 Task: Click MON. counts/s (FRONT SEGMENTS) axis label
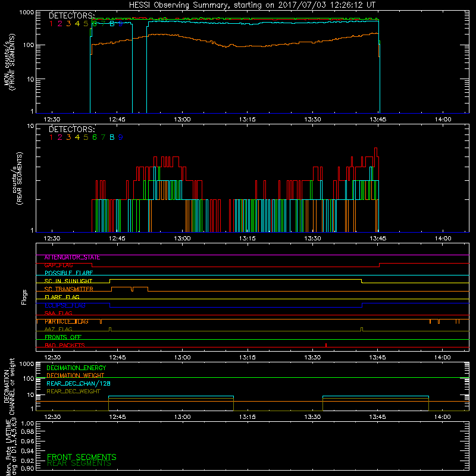(x=9, y=62)
